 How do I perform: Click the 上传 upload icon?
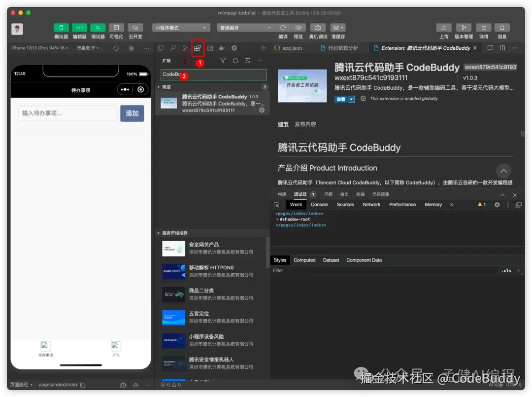point(444,28)
